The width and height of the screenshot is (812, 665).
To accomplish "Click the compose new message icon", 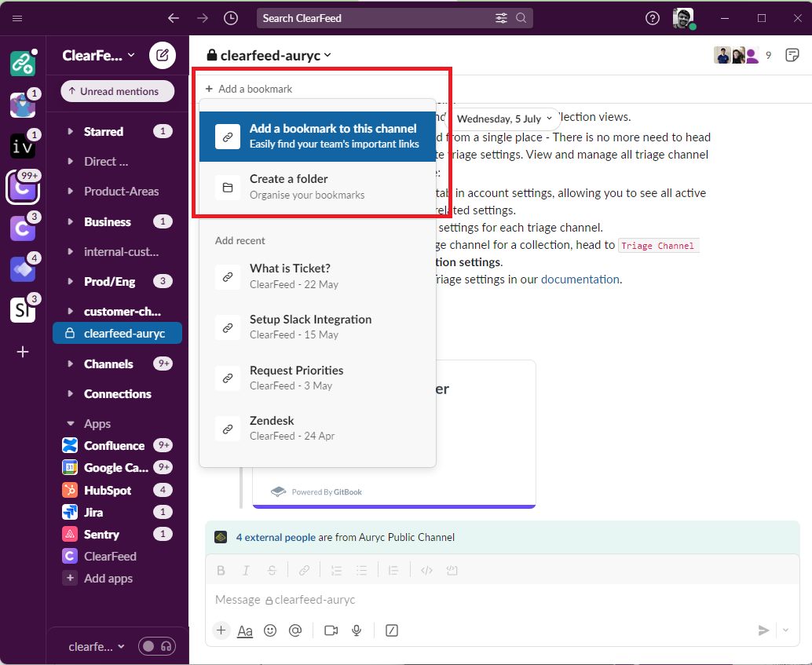I will click(162, 55).
